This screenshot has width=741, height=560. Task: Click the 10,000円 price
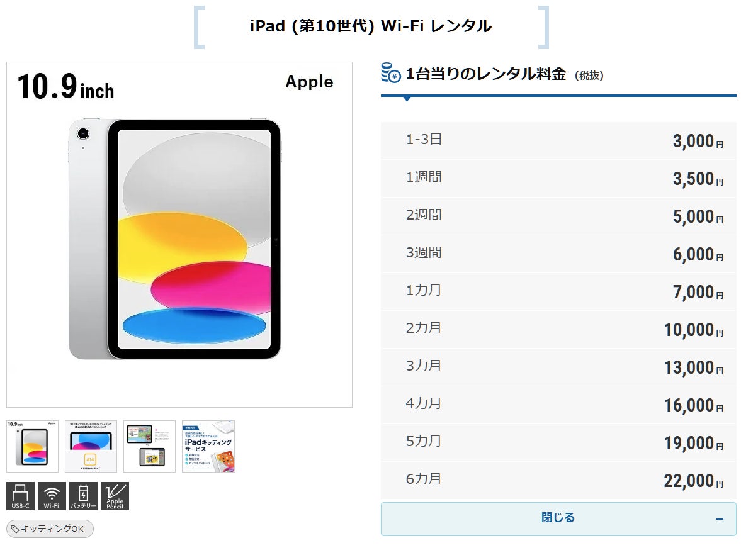694,330
